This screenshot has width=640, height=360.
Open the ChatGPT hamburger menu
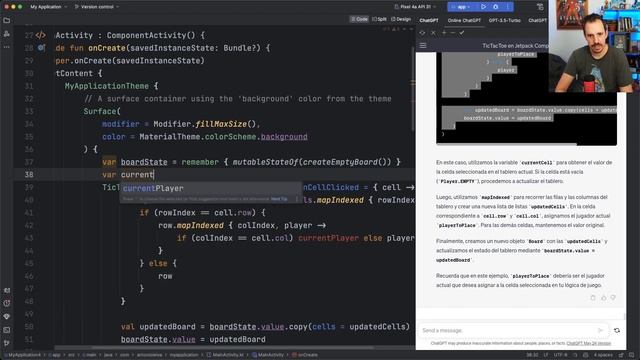pos(423,46)
